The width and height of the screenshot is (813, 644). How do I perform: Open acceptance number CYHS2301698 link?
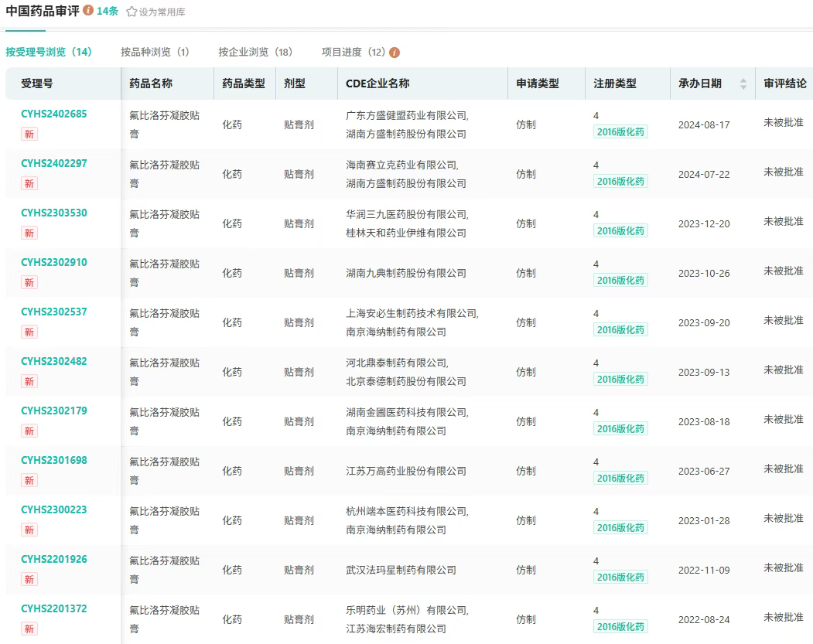(x=54, y=460)
